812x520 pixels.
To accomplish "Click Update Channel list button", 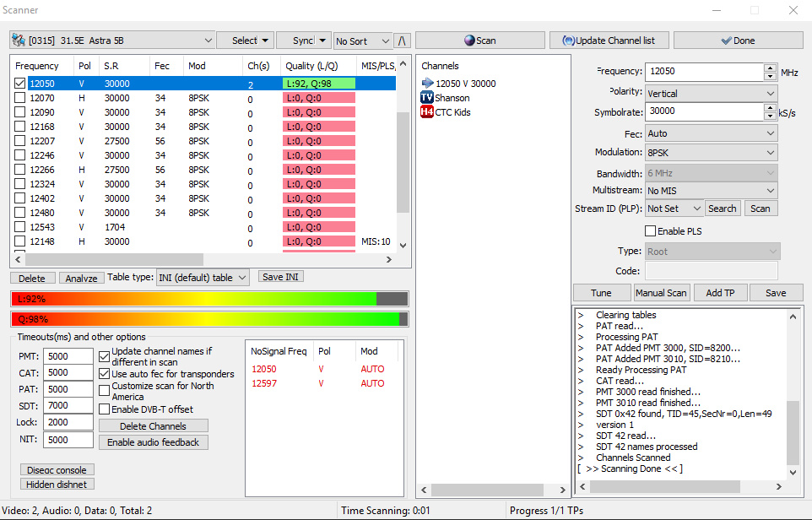I will coord(609,41).
